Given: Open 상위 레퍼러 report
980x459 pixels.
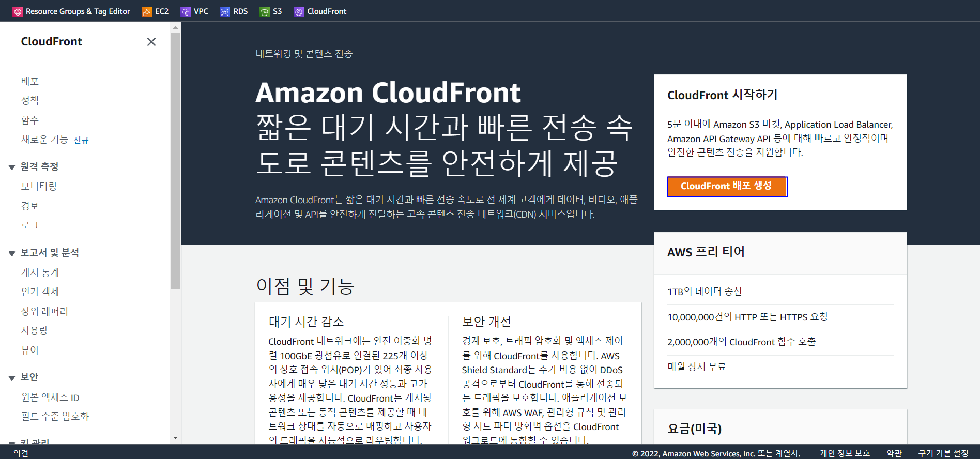Looking at the screenshot, I should [x=44, y=311].
